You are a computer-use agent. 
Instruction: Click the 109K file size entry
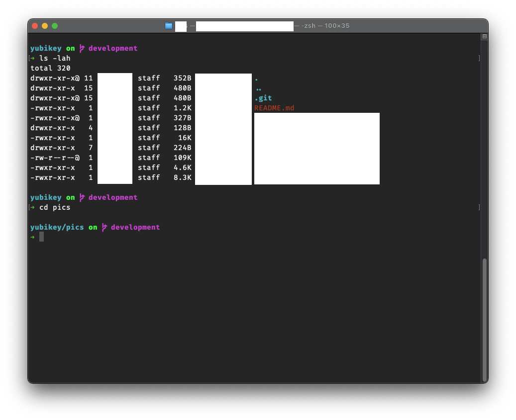(182, 158)
